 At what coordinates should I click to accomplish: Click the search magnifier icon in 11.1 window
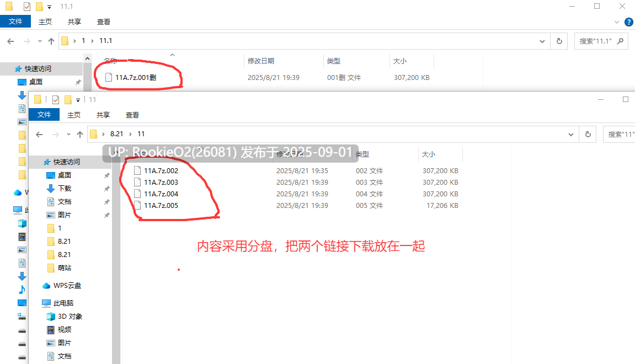[x=621, y=41]
